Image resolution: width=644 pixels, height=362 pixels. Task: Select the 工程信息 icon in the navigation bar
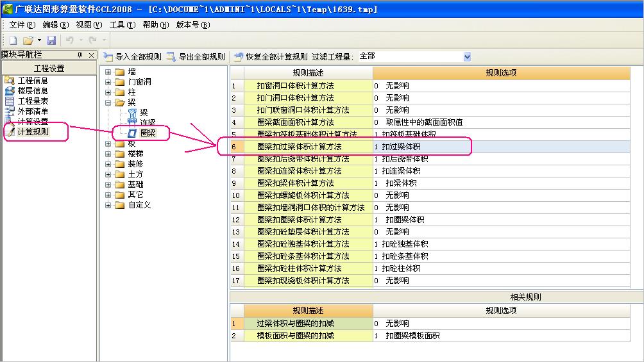click(x=10, y=80)
